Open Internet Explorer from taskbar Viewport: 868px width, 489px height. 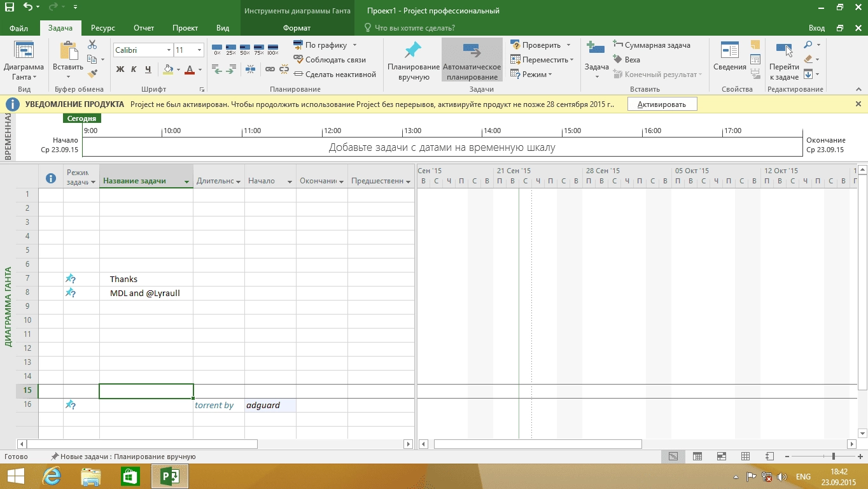pos(51,476)
